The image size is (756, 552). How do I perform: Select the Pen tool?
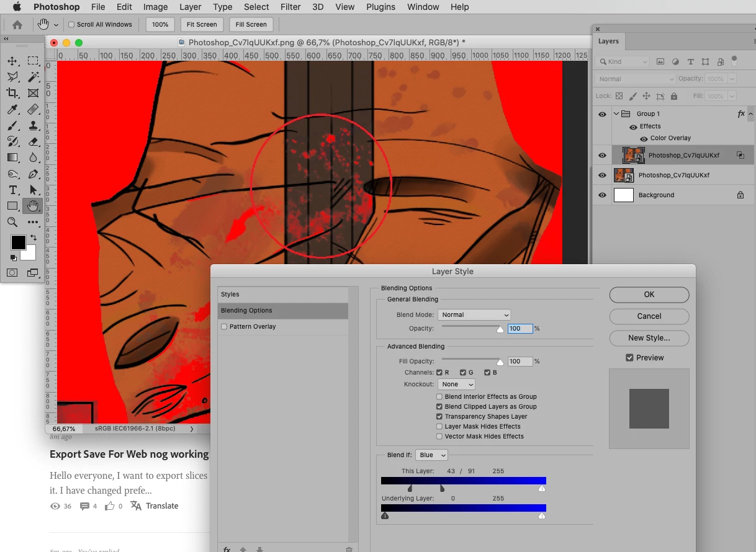click(33, 174)
